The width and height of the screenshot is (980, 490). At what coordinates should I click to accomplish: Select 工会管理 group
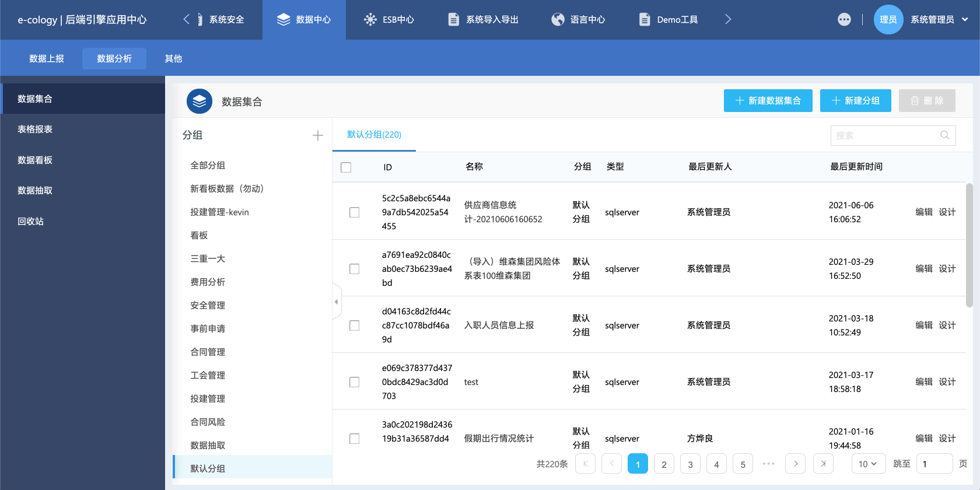click(252, 376)
